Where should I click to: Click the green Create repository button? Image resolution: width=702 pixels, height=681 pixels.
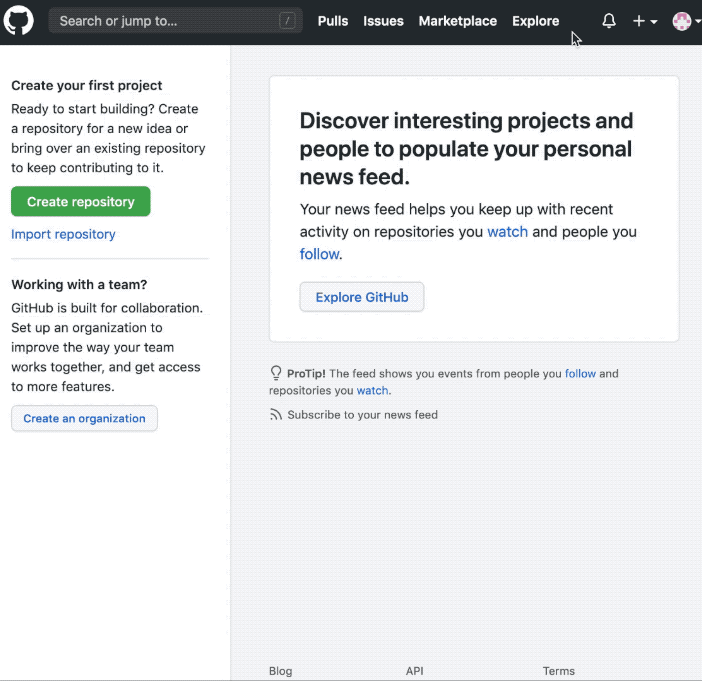pos(81,201)
